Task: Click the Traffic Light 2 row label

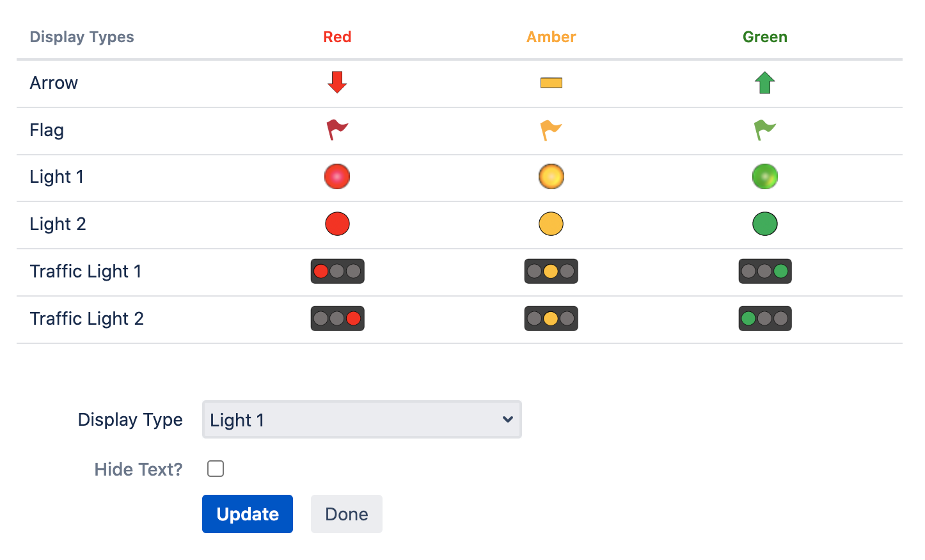Action: click(86, 318)
